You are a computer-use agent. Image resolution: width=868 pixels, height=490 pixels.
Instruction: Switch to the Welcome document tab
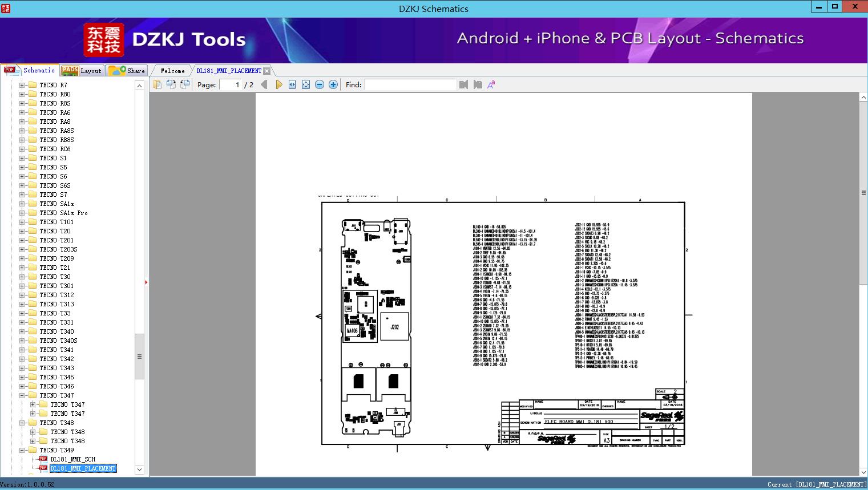click(x=172, y=71)
